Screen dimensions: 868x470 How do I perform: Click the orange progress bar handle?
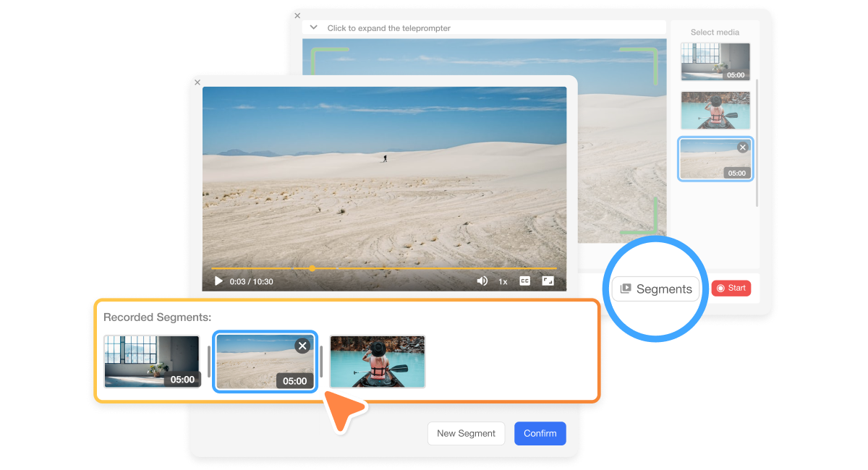312,268
